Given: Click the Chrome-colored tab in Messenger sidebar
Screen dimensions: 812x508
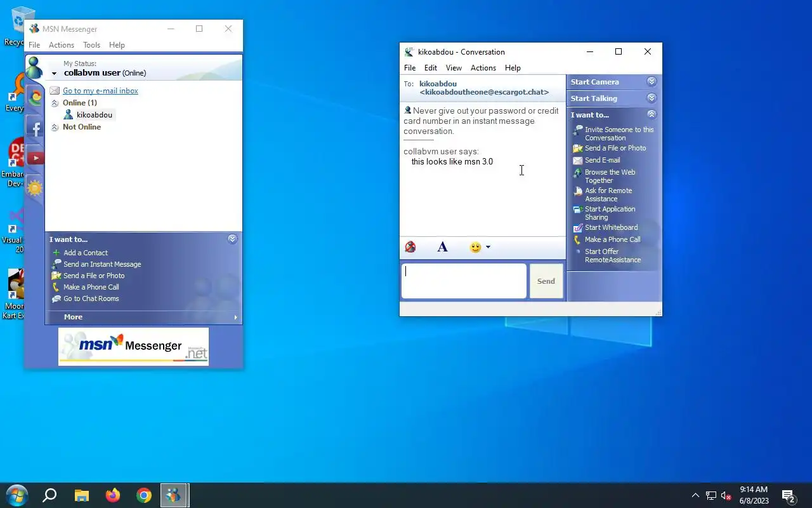Looking at the screenshot, I should click(x=35, y=97).
